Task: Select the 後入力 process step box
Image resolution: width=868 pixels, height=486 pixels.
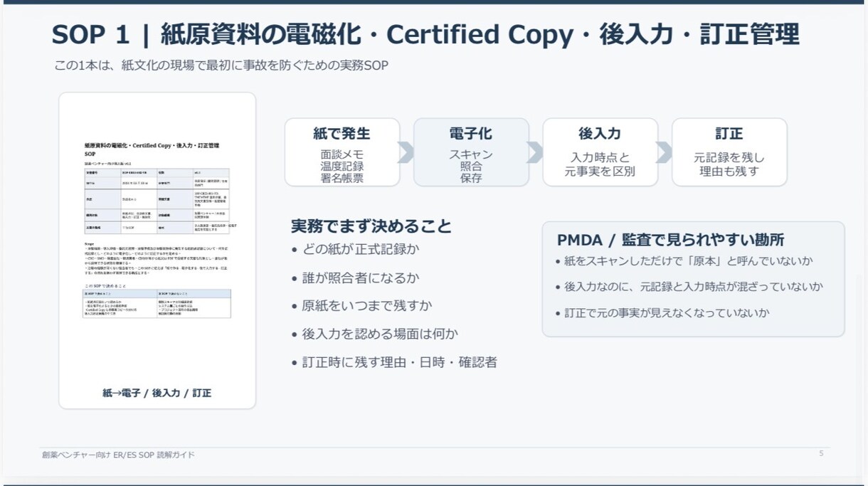Action: click(600, 152)
